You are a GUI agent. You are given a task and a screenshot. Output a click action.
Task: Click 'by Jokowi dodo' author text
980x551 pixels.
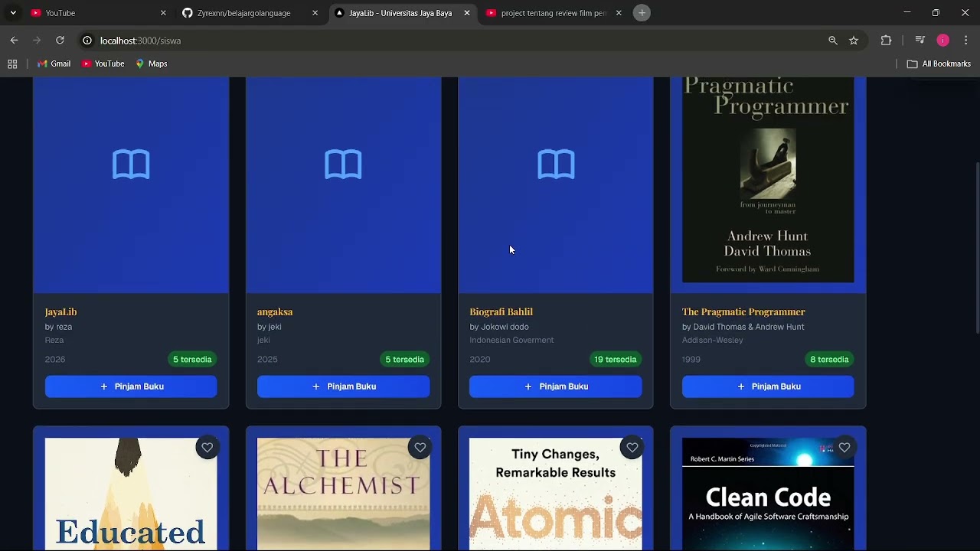pos(499,327)
